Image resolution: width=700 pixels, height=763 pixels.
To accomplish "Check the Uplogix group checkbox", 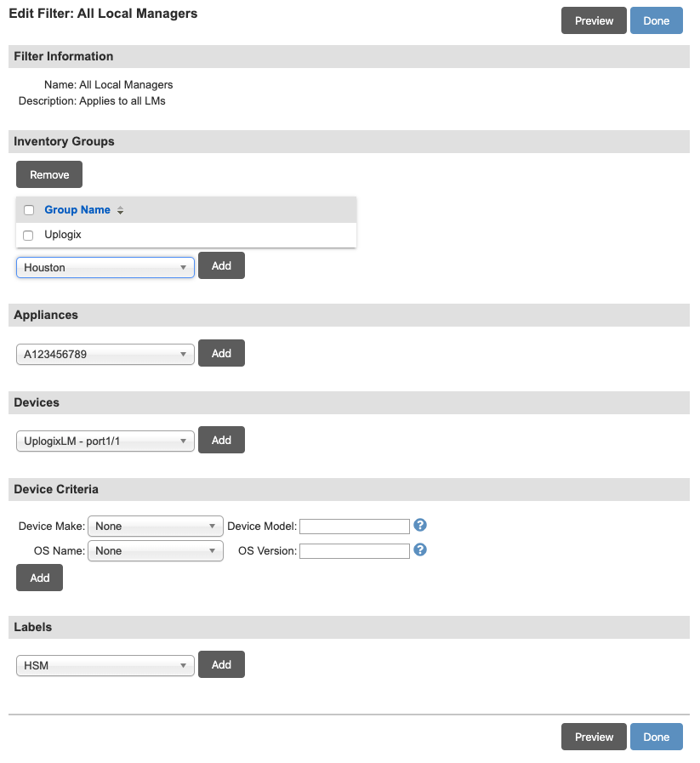I will 29,235.
